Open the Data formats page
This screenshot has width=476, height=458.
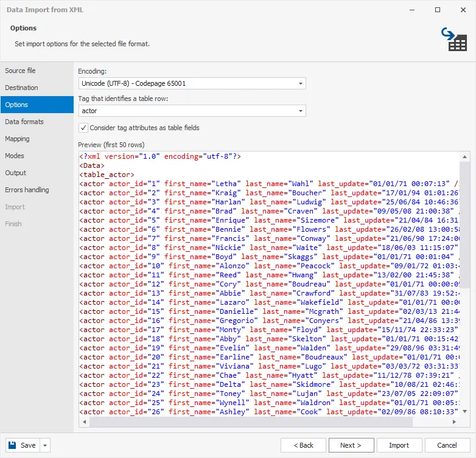point(24,122)
